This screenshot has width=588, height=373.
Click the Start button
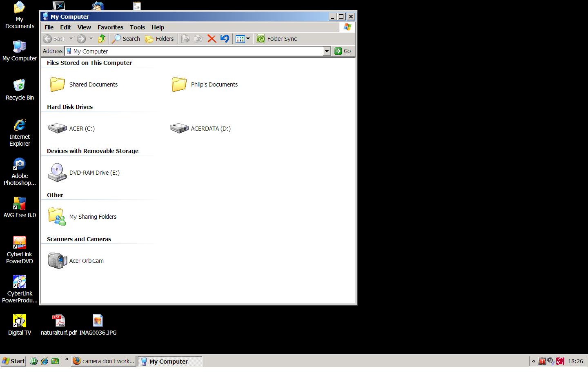coord(13,361)
